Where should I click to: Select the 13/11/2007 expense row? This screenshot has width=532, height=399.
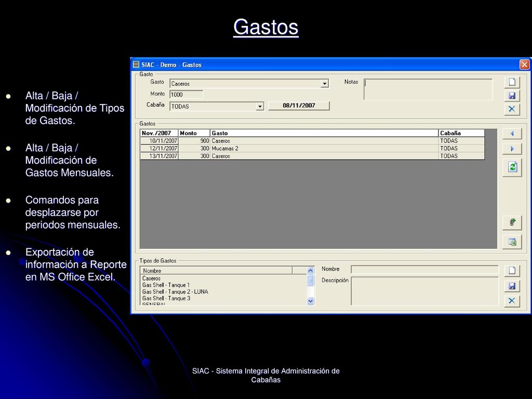(x=312, y=156)
